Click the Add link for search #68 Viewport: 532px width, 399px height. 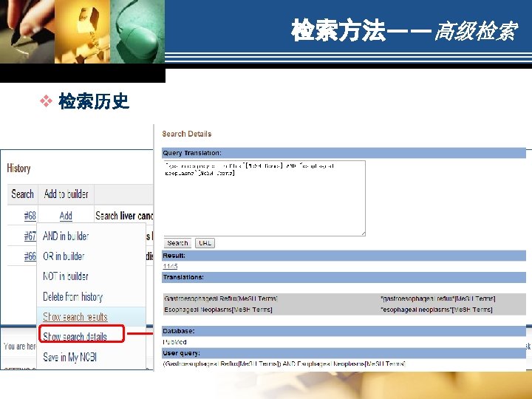point(66,216)
